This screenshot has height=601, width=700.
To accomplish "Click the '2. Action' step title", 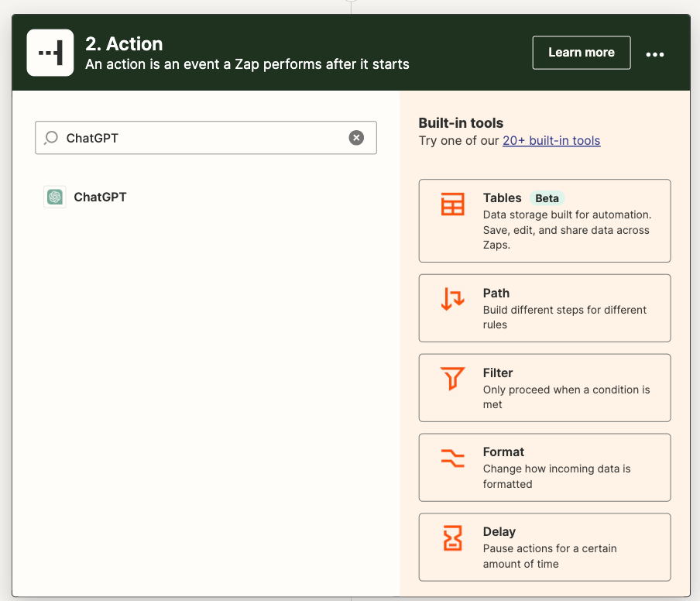I will point(124,43).
